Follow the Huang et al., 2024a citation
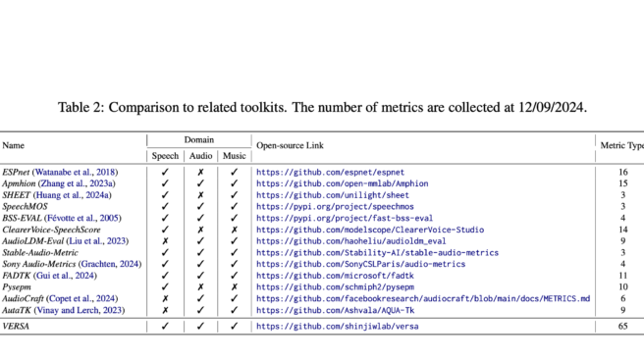The image size is (644, 362). pyautogui.click(x=73, y=195)
